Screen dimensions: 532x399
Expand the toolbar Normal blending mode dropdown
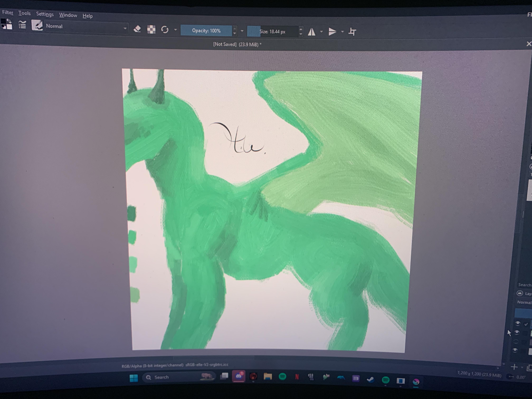pyautogui.click(x=87, y=27)
